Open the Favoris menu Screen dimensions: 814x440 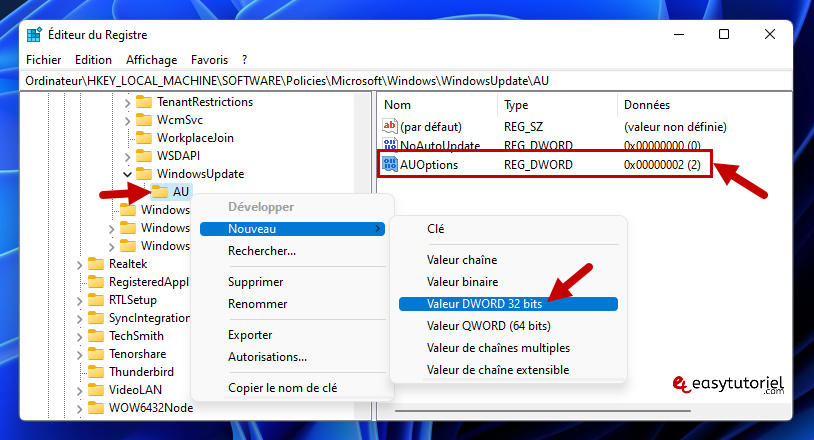[209, 60]
